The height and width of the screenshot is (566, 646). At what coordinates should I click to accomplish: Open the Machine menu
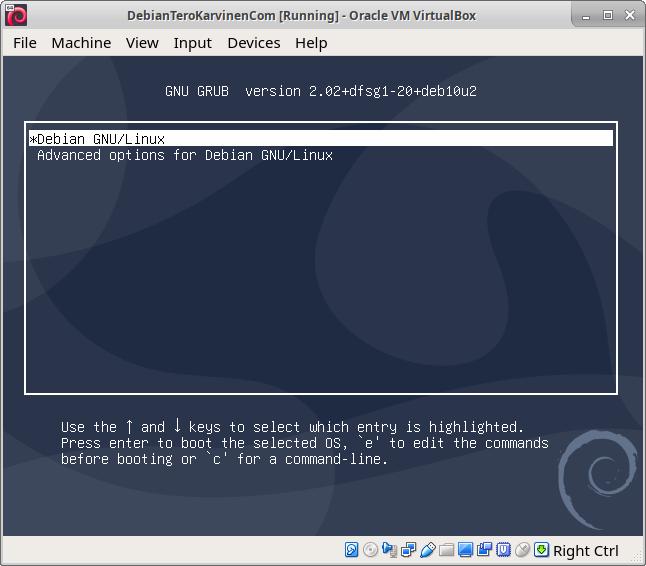[x=81, y=42]
